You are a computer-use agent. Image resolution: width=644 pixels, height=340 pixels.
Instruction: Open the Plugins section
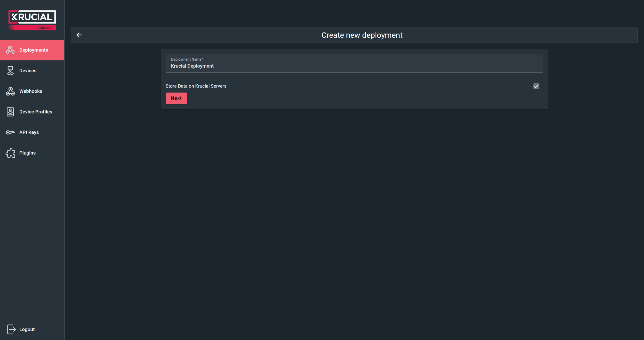(x=27, y=153)
